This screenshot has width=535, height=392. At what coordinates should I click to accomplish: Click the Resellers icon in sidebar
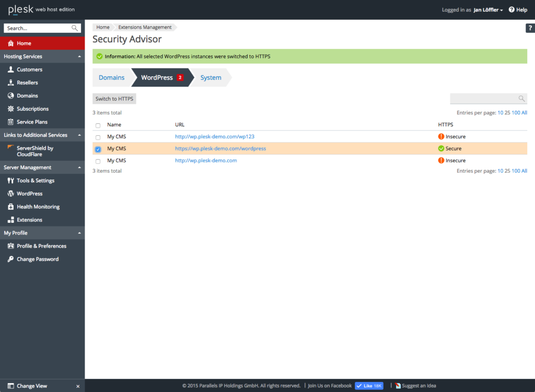[x=10, y=82]
